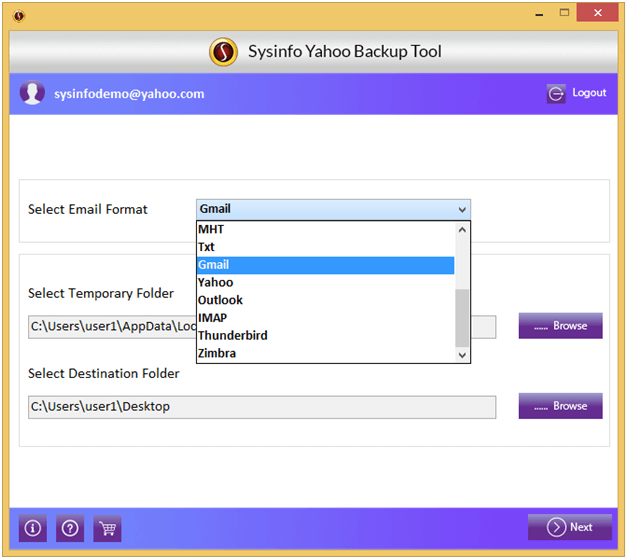Browse for destination folder
The width and height of the screenshot is (628, 560).
[561, 406]
